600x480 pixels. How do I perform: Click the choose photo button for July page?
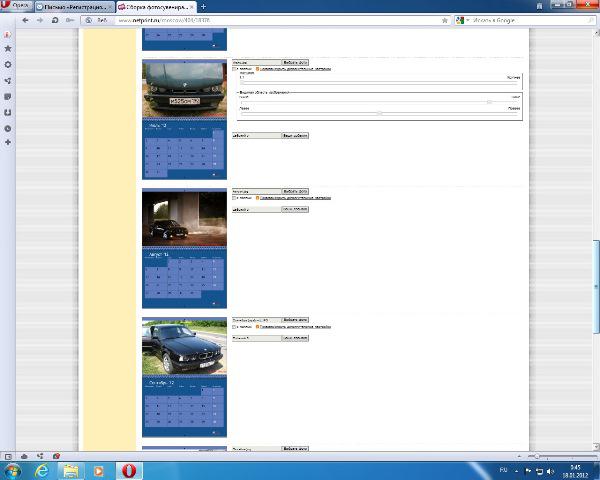click(295, 62)
